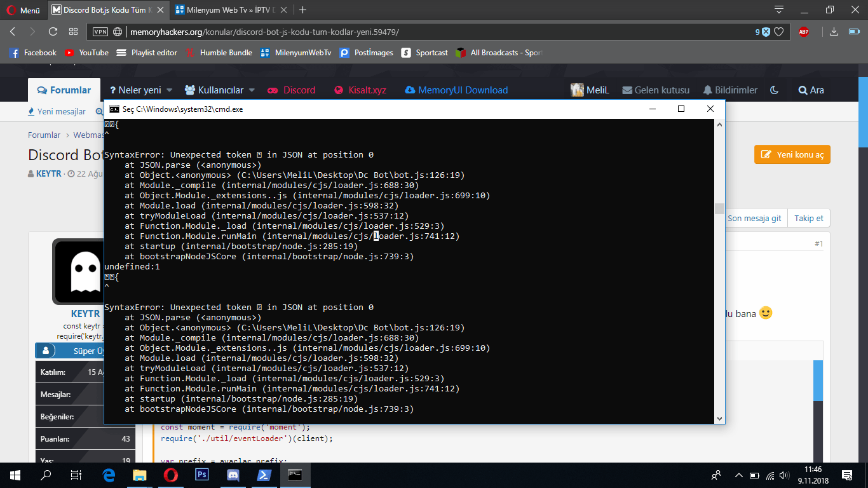Click the Yeni konu aç button
The height and width of the screenshot is (488, 868).
pyautogui.click(x=792, y=154)
